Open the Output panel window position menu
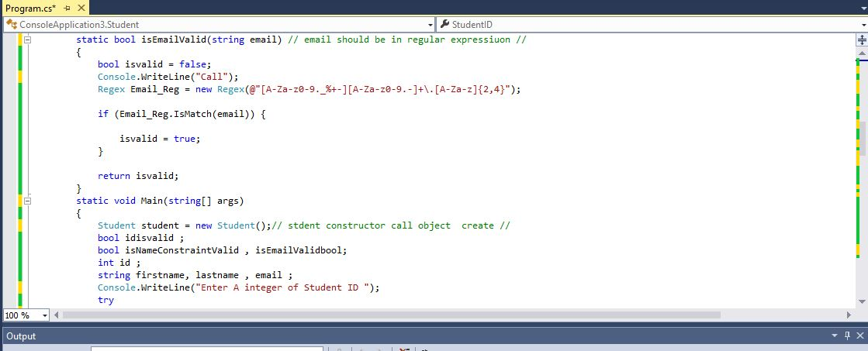Screen dimensions: 868x351 (x=835, y=336)
